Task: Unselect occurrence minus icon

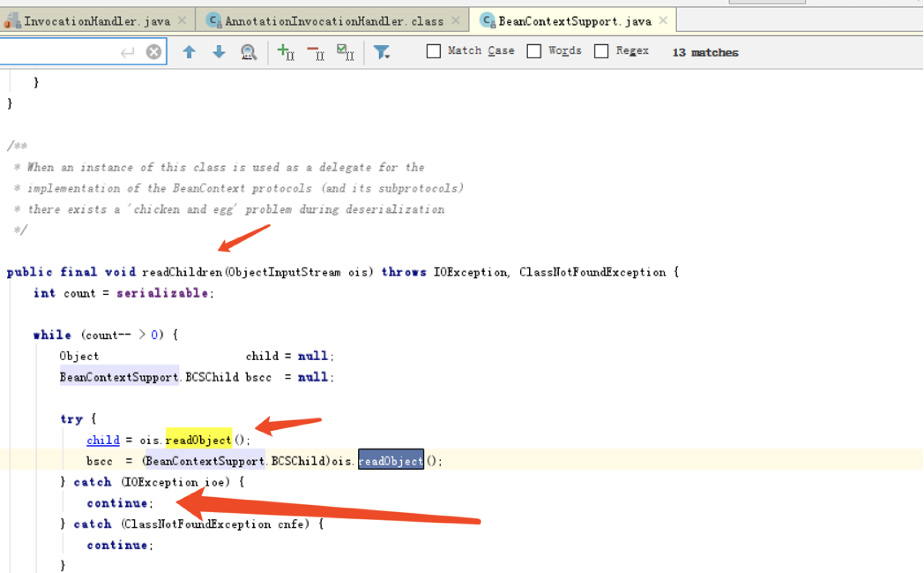Action: [316, 52]
